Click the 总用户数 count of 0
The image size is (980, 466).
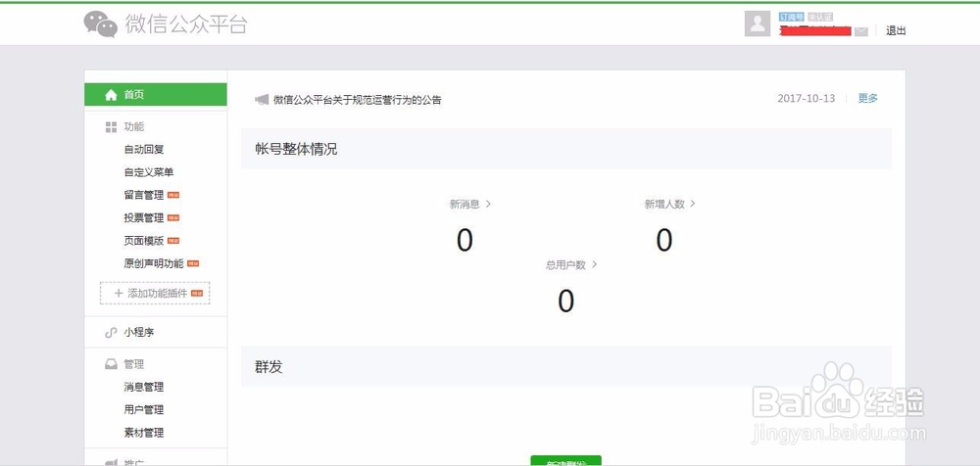pos(565,302)
